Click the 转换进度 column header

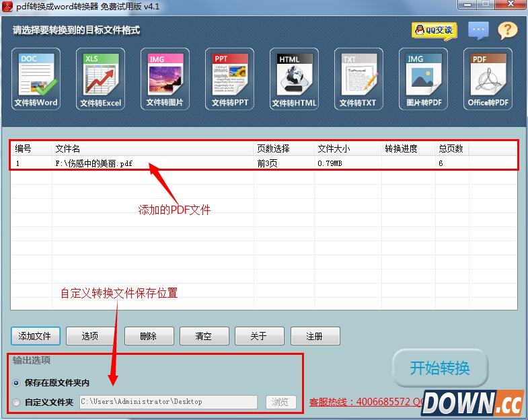pos(408,149)
